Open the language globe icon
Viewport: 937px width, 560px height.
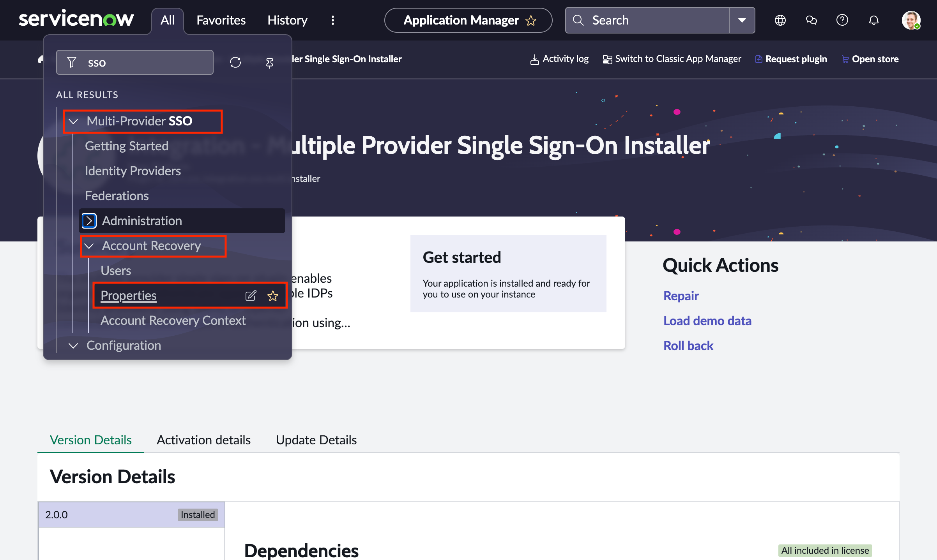pos(780,20)
